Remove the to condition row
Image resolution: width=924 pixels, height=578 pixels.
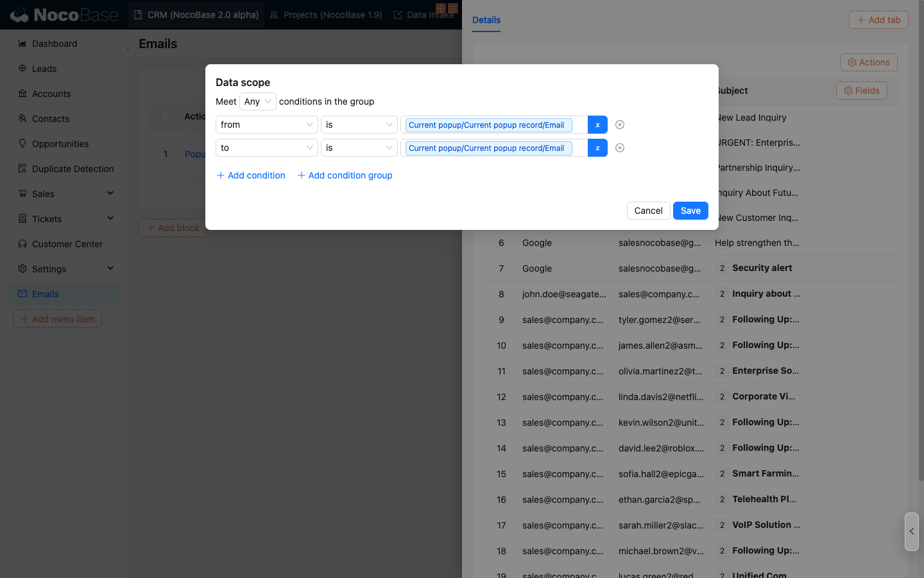(x=620, y=148)
